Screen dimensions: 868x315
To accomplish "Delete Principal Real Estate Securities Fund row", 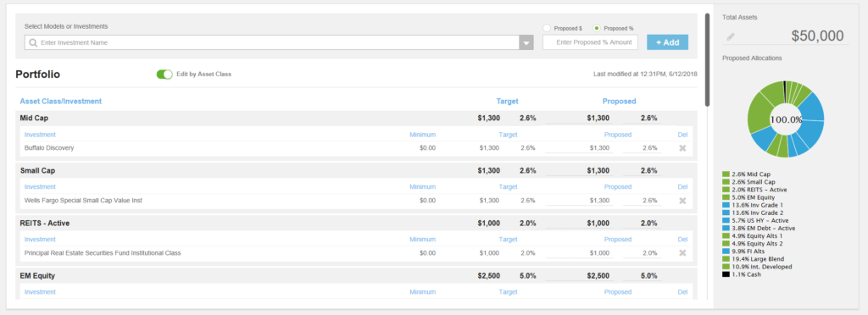I will point(682,253).
